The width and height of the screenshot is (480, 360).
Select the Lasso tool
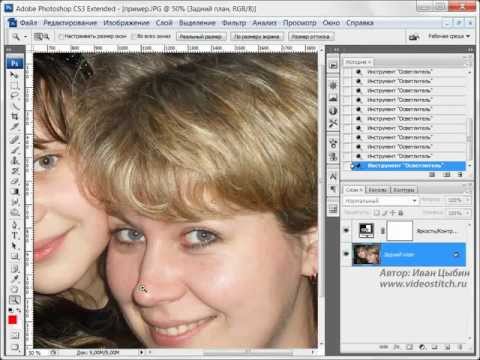(14, 96)
